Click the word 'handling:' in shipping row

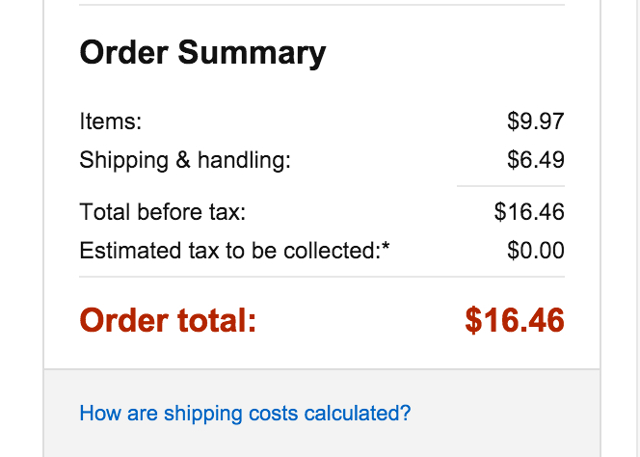click(x=244, y=160)
